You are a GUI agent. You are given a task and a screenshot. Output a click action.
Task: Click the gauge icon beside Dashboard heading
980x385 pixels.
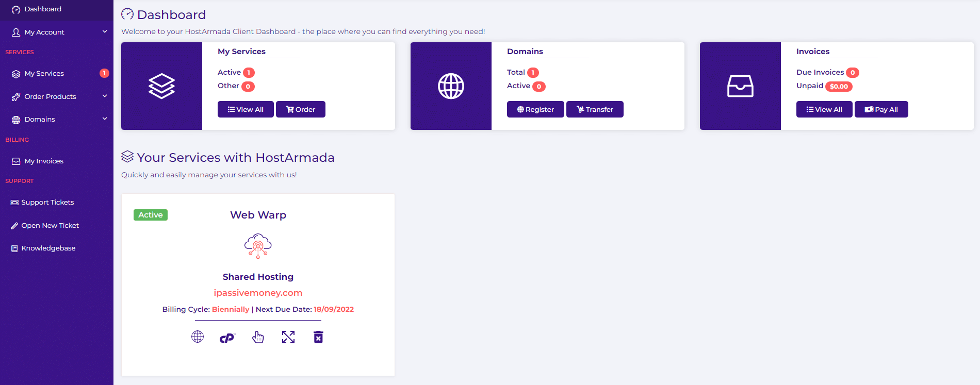[127, 14]
